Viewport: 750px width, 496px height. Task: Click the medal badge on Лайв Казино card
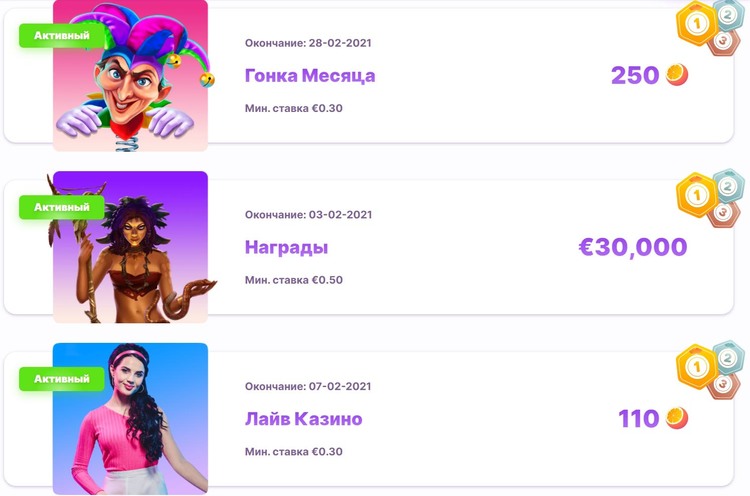pos(714,368)
